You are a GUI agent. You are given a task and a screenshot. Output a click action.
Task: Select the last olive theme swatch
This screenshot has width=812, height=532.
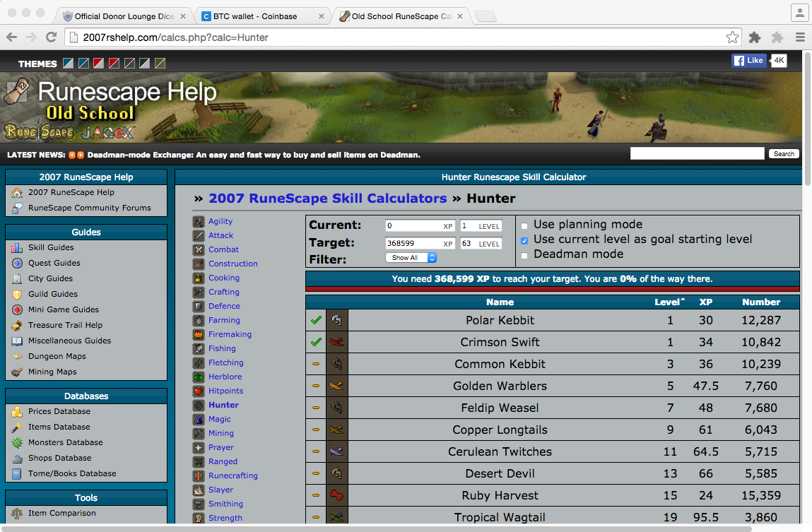pos(160,63)
